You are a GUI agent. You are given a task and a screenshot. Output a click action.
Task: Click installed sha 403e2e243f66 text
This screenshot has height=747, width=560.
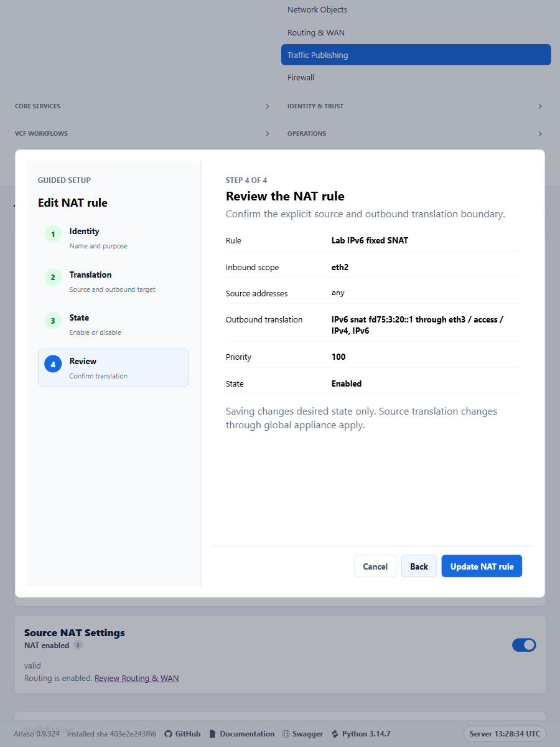coord(111,734)
